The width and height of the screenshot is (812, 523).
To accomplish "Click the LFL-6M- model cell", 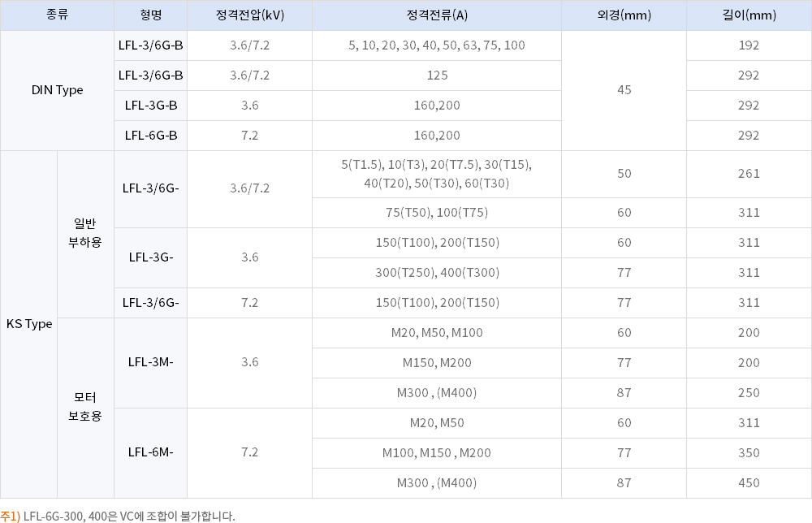I will (151, 452).
